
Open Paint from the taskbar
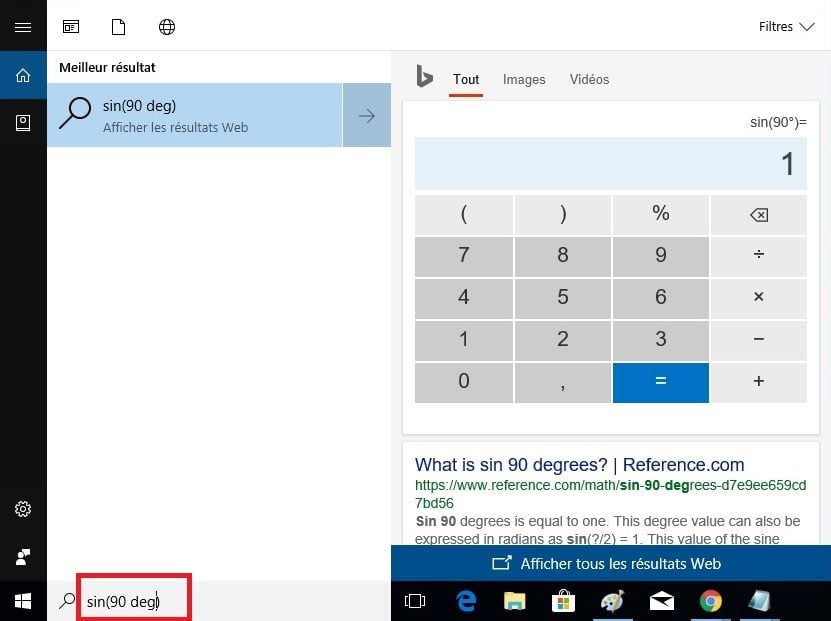(612, 601)
